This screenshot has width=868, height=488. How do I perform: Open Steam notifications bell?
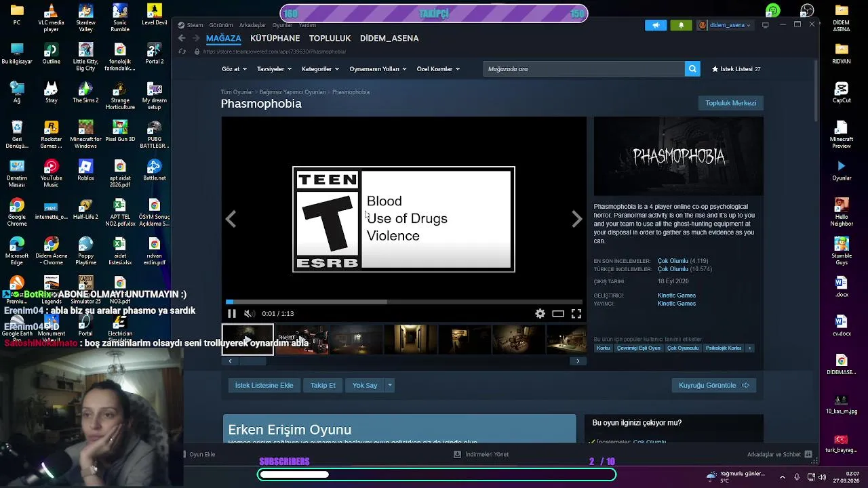tap(682, 25)
